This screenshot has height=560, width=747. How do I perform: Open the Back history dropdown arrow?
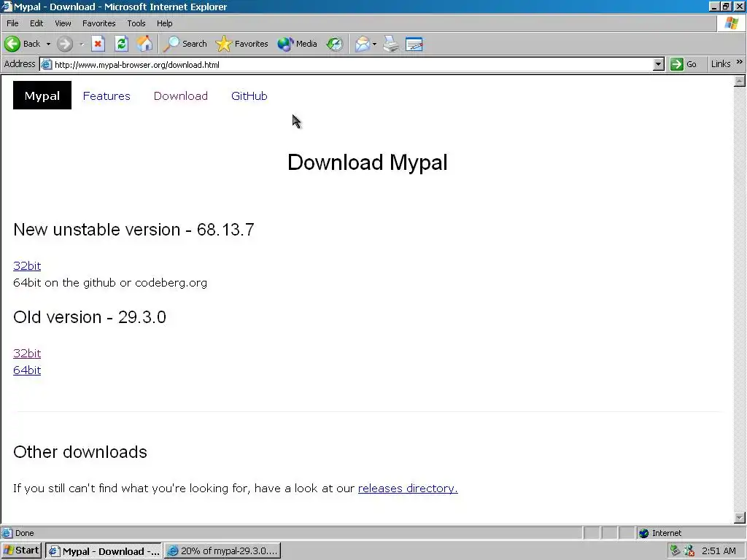[x=48, y=44]
